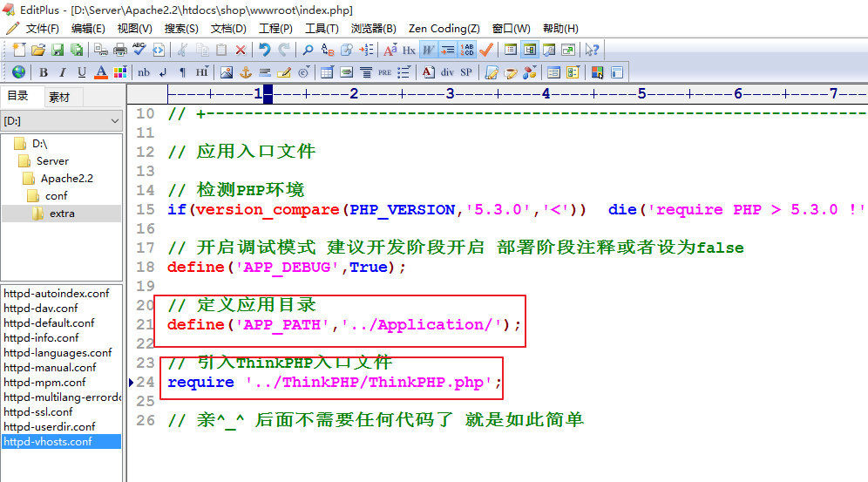Screen dimensions: 868x482
Task: Select httpd-ssl.conf in file list
Action: click(x=37, y=411)
